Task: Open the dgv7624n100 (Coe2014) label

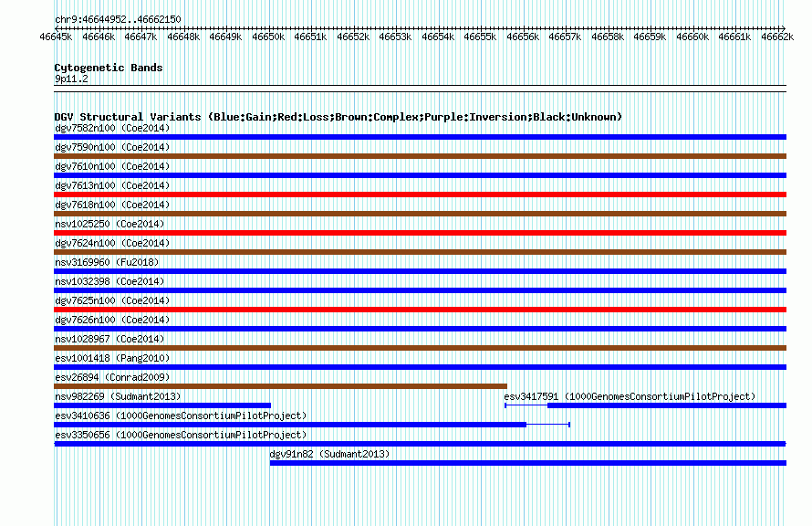Action: point(112,243)
